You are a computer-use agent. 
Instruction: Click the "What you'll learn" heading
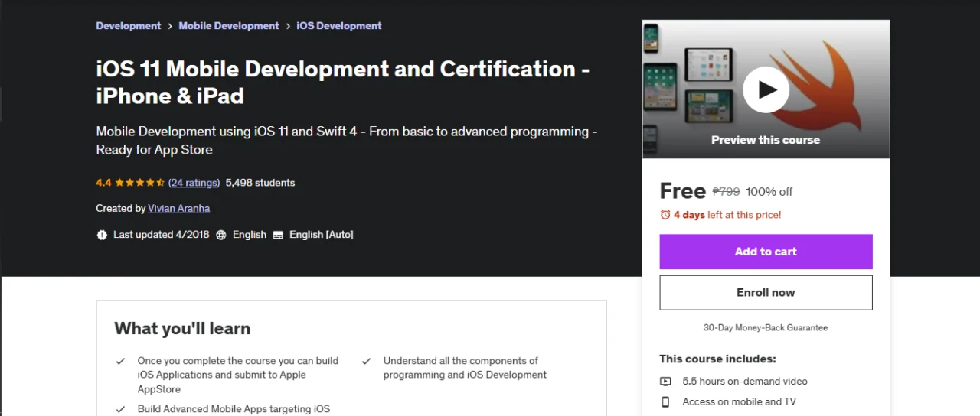click(x=182, y=329)
